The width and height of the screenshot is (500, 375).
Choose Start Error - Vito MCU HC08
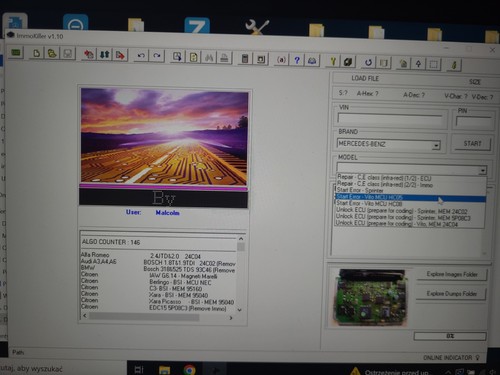click(369, 203)
